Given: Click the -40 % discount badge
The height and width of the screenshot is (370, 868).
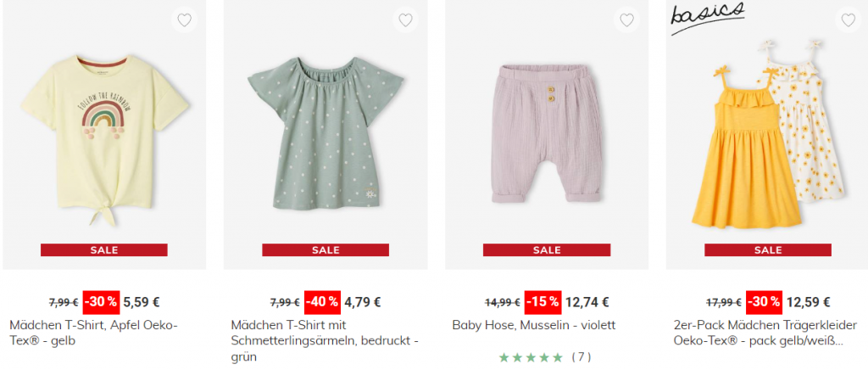Looking at the screenshot, I should pos(322,301).
